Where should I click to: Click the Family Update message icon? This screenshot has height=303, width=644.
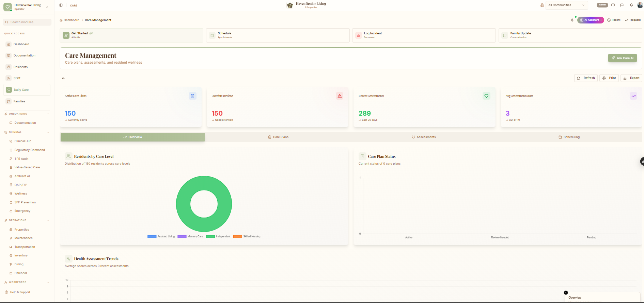(x=505, y=35)
